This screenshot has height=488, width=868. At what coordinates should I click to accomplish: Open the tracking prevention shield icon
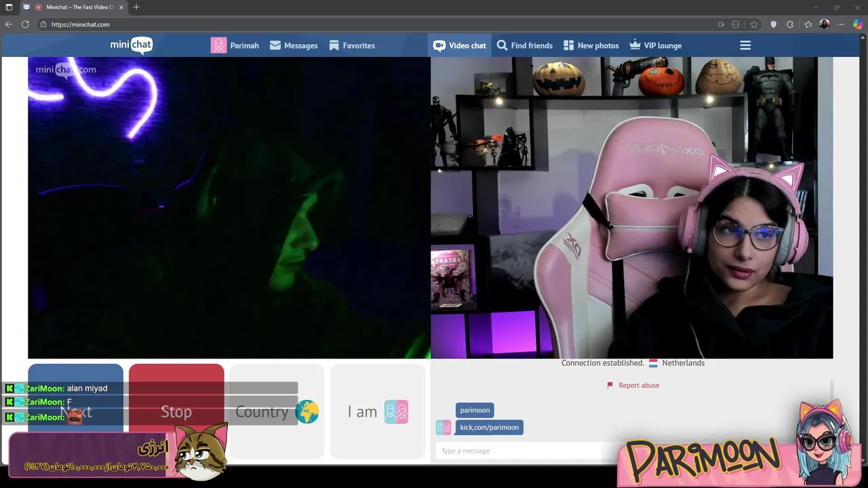(x=774, y=24)
